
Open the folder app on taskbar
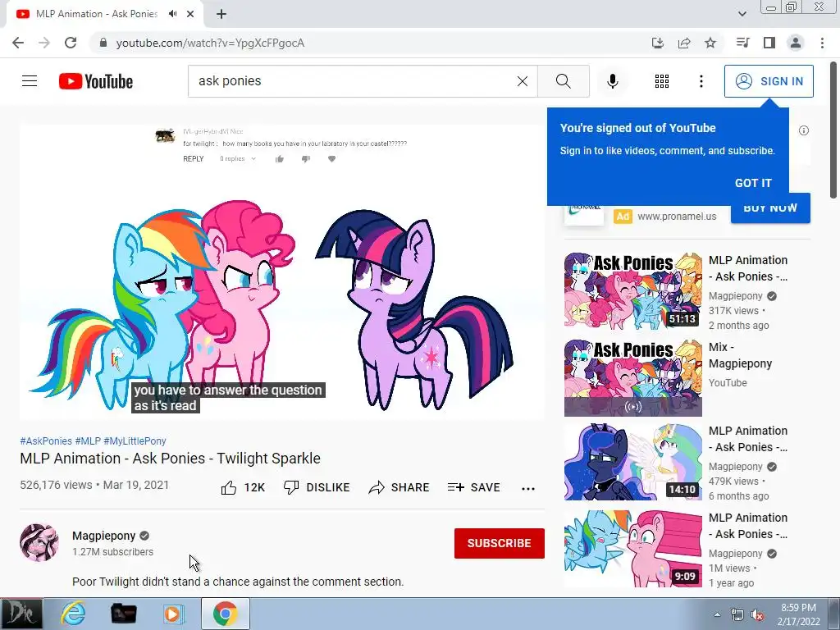coord(123,614)
